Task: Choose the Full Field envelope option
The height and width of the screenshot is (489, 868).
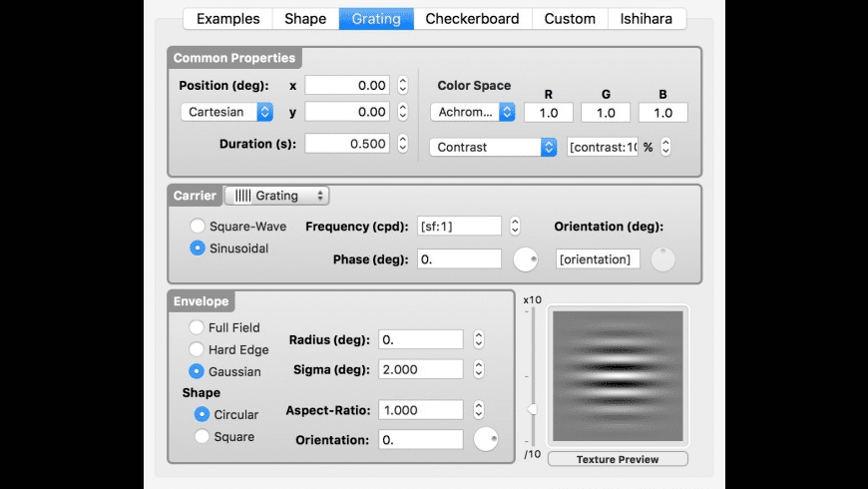Action: [198, 327]
